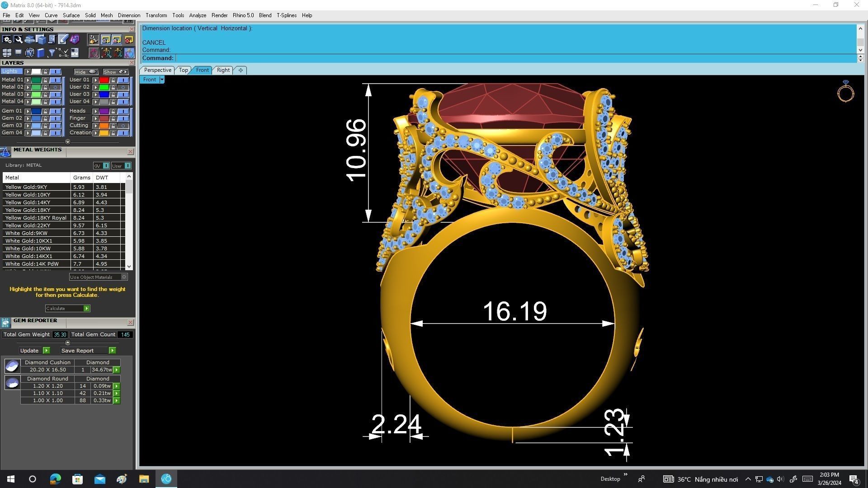
Task: Click into the Command input field
Action: point(515,58)
